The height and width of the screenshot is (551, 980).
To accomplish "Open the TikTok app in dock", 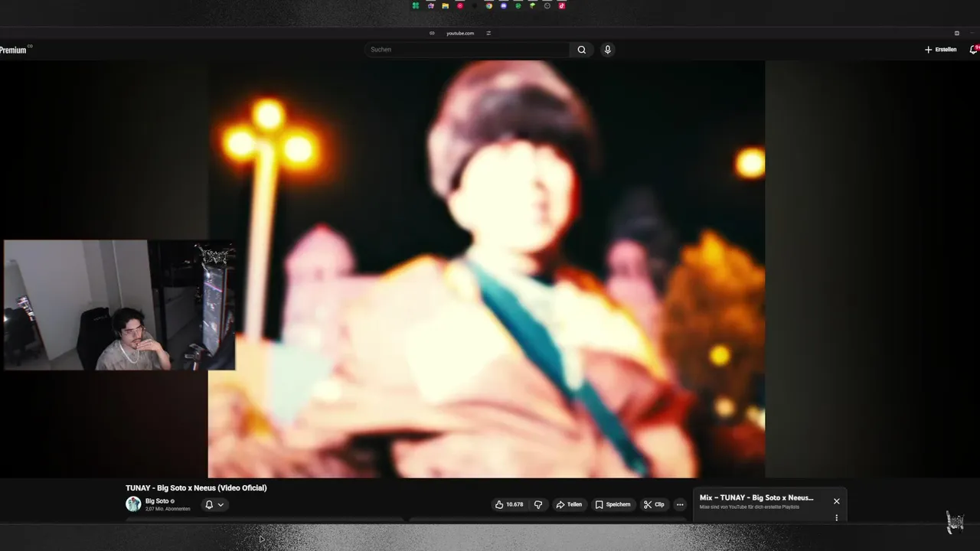I will [562, 5].
